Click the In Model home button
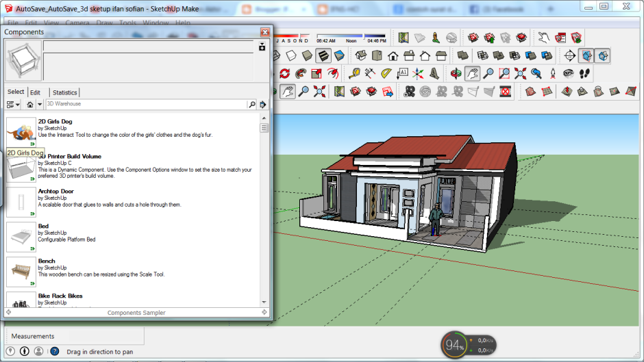This screenshot has height=362, width=644. [30, 104]
